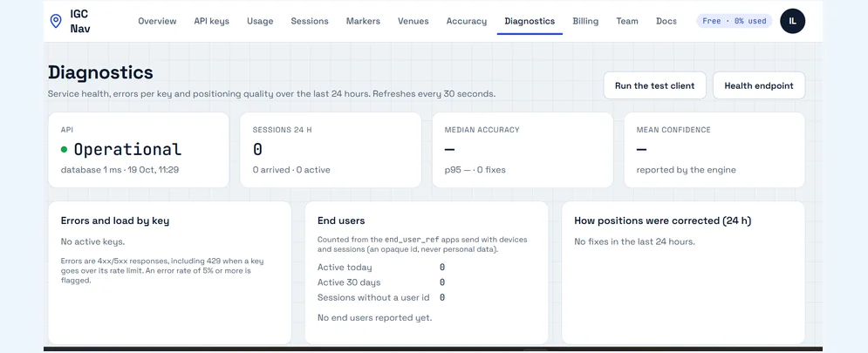Viewport: 868px width, 353px height.
Task: Click the MEAN CONFIDENCE label
Action: coord(673,130)
